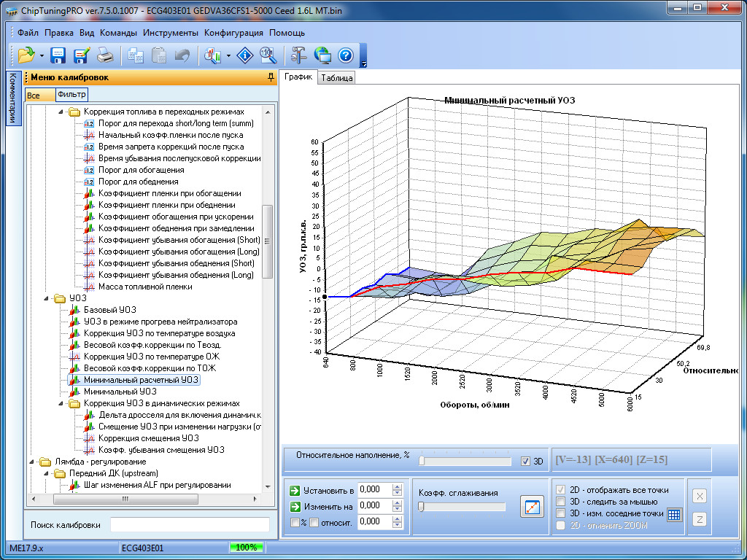
Task: Click the 'Установить в' green arrow button
Action: 295,490
